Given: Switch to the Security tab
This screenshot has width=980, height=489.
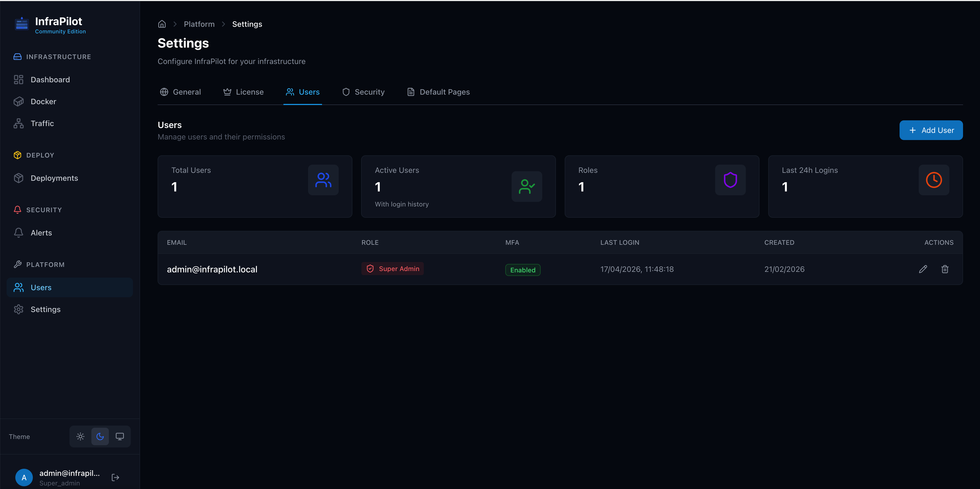Looking at the screenshot, I should (363, 92).
